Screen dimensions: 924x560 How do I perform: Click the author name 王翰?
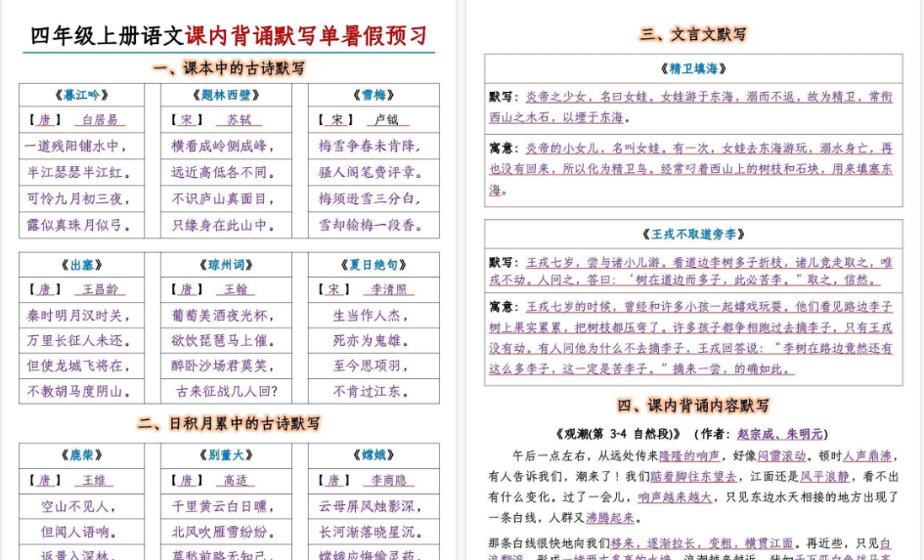(x=236, y=289)
